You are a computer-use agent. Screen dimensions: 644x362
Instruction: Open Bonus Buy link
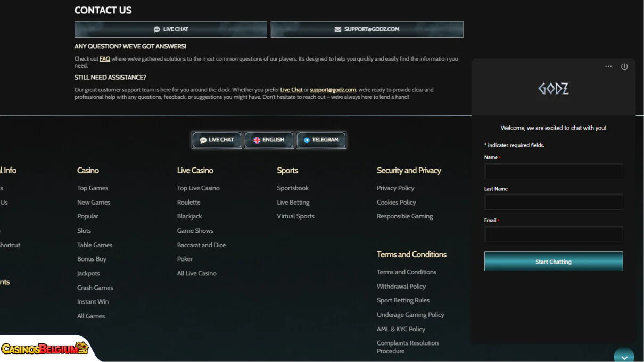[92, 259]
